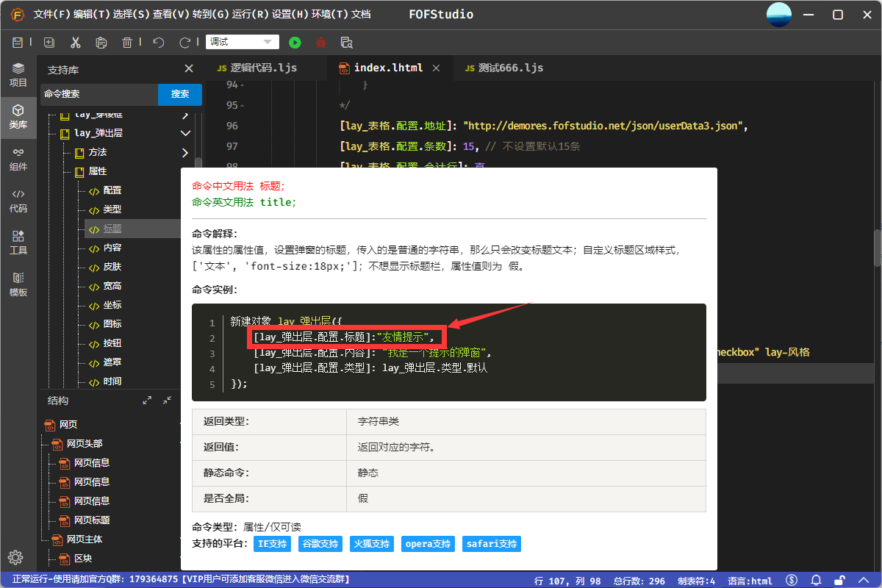The height and width of the screenshot is (588, 882).
Task: Select the 内容 property in tree
Action: (112, 248)
